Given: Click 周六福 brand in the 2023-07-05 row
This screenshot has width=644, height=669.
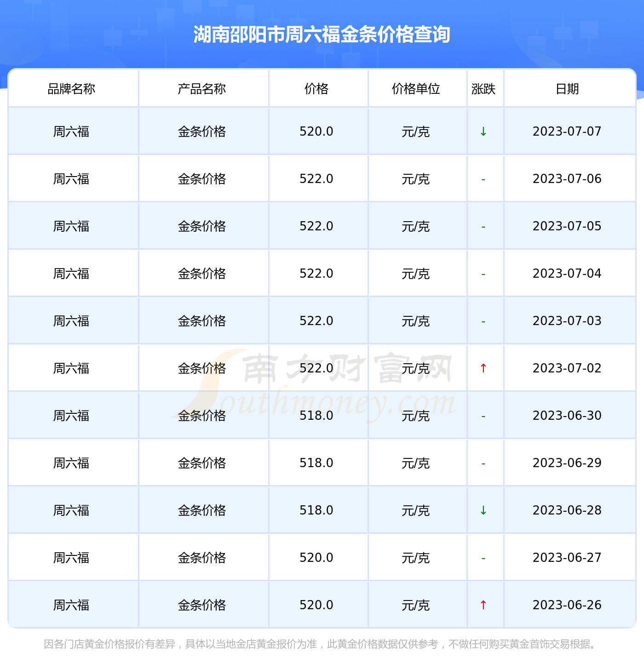Looking at the screenshot, I should [71, 226].
